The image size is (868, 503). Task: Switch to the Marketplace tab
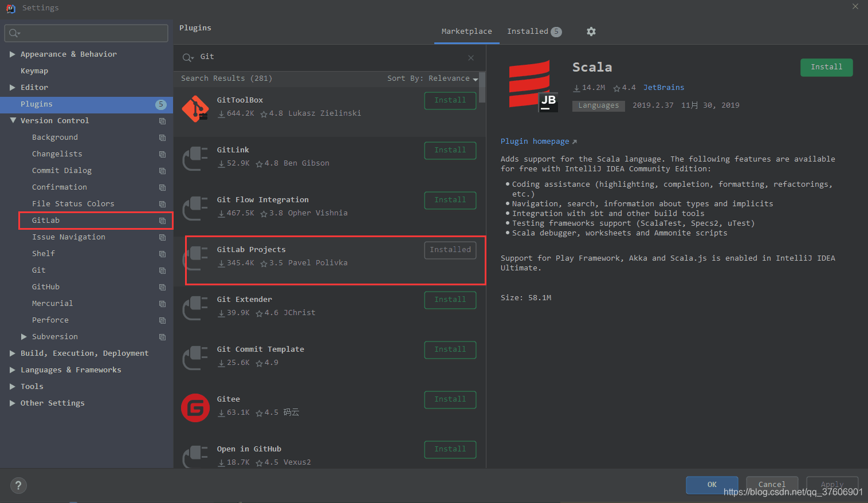466,32
